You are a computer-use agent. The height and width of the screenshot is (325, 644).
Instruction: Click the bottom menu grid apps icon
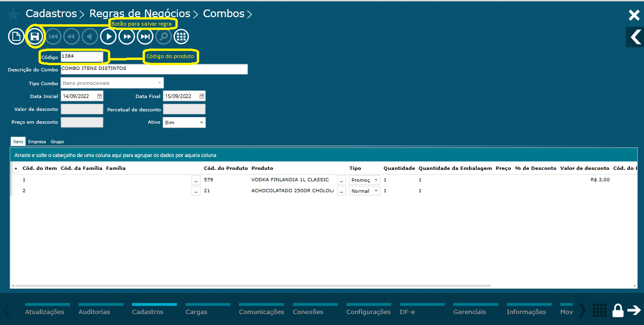599,310
